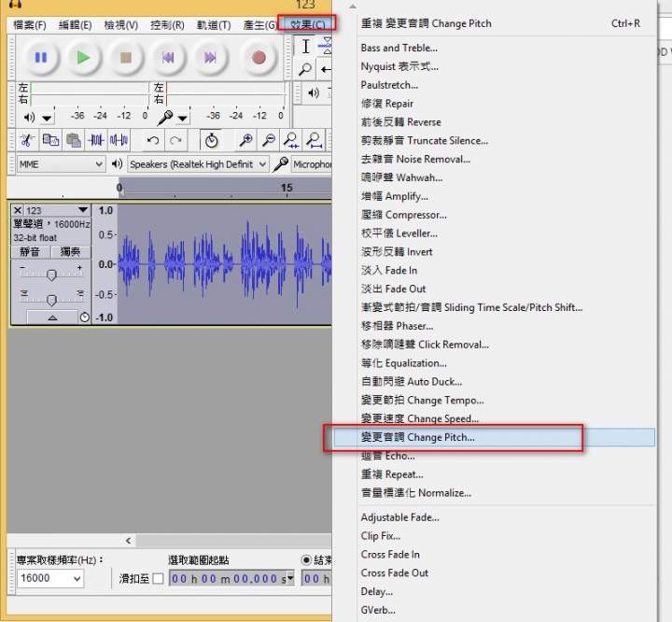Mute the track with 靜音 button

[30, 251]
